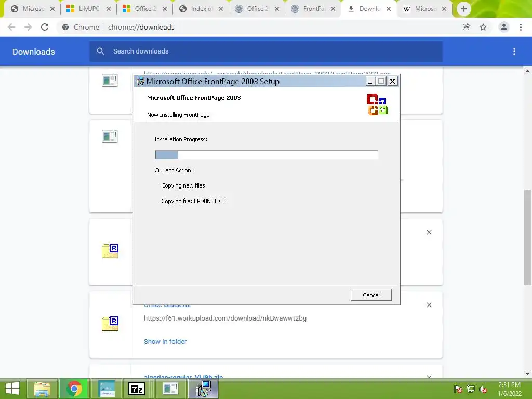This screenshot has height=399, width=532.
Task: Click the upper RAR archive file icon
Action: click(110, 251)
